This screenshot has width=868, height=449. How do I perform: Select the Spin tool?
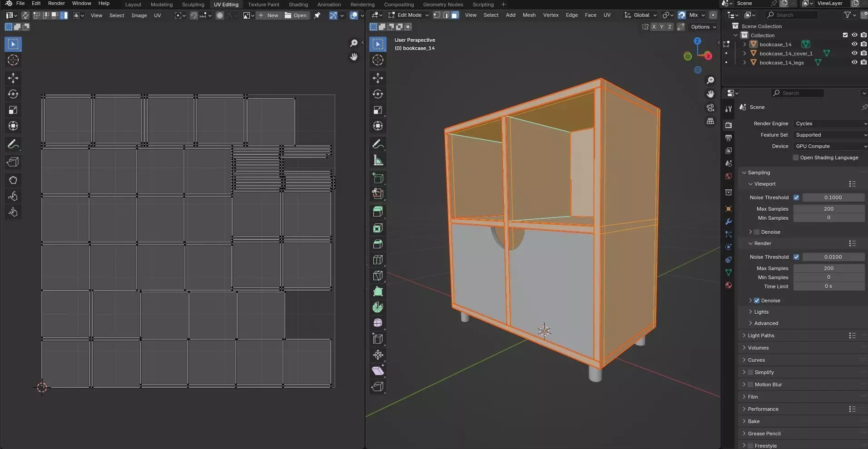(378, 307)
